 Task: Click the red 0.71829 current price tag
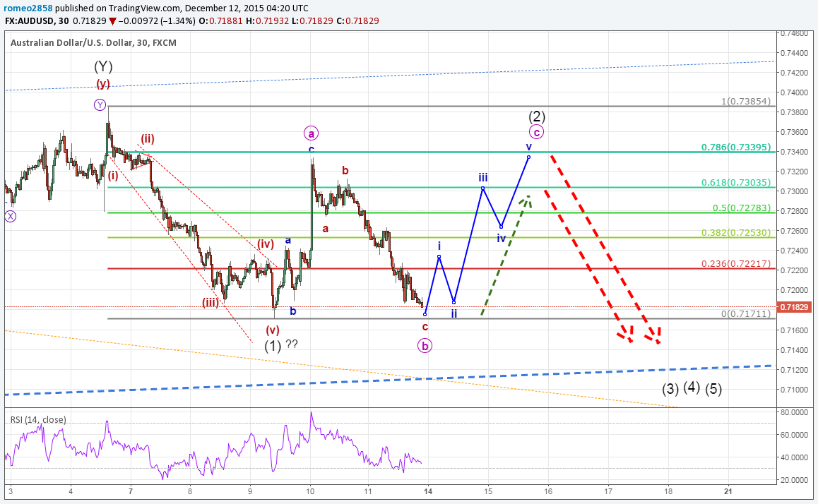click(795, 307)
